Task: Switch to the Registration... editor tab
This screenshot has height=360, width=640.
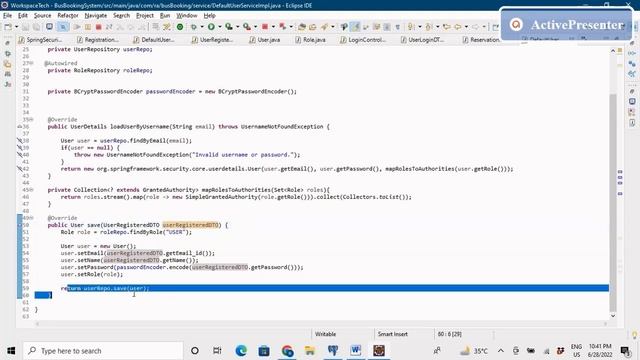Action: pos(98,40)
